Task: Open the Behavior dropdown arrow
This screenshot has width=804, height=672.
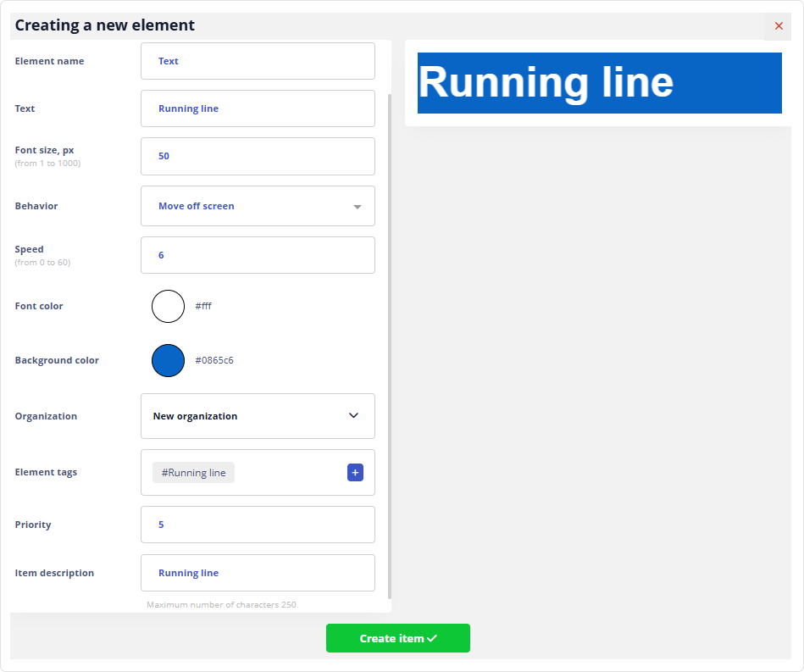Action: 357,207
